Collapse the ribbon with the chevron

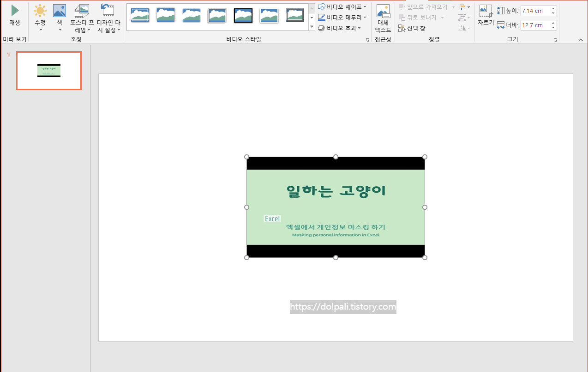(581, 40)
